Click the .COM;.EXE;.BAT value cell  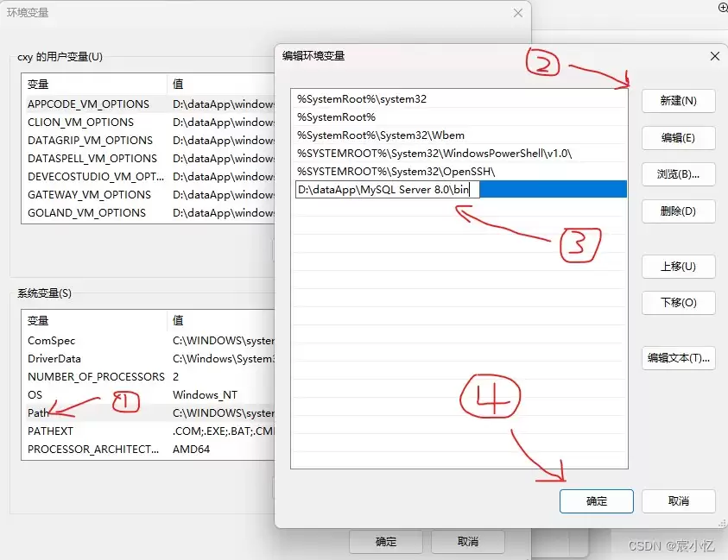pyautogui.click(x=224, y=431)
